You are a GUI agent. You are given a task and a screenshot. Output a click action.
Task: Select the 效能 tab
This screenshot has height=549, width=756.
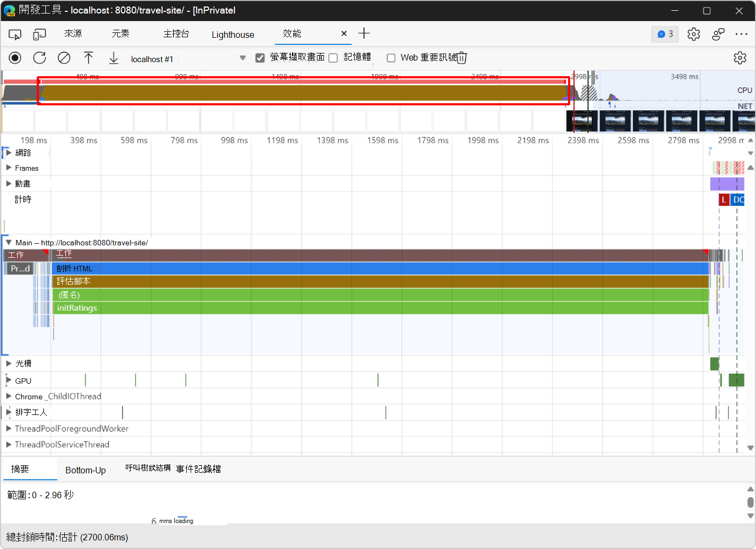pyautogui.click(x=292, y=34)
